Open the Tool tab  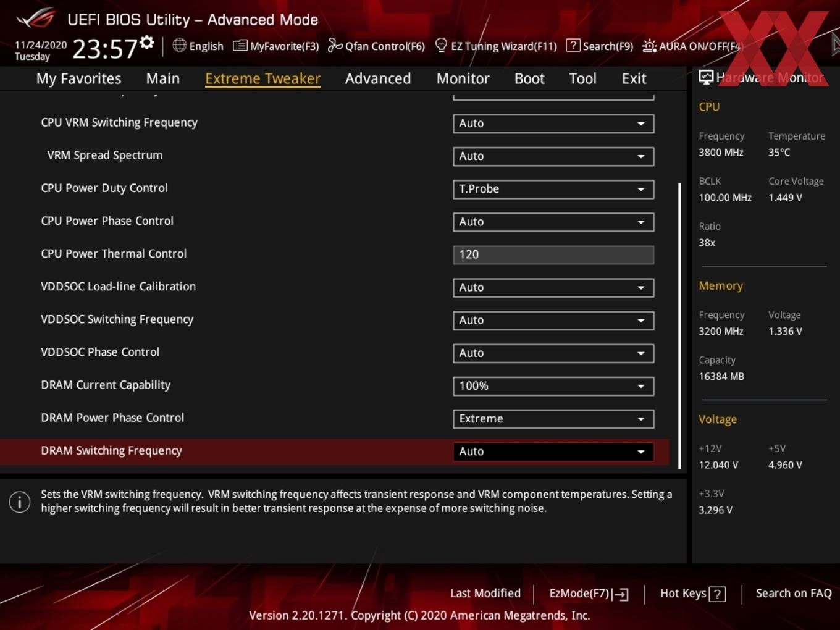(582, 78)
